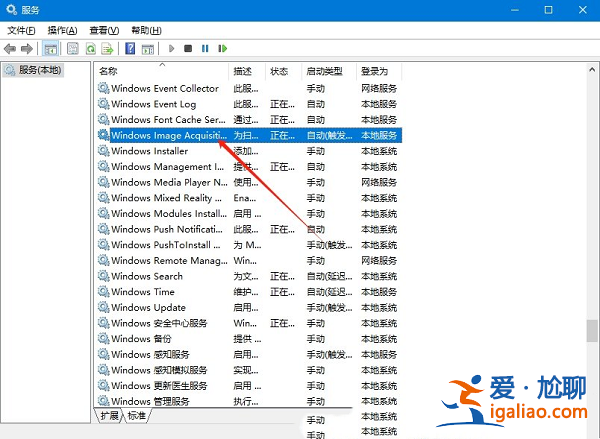Click the Start Service play icon
600x439 pixels.
(171, 49)
